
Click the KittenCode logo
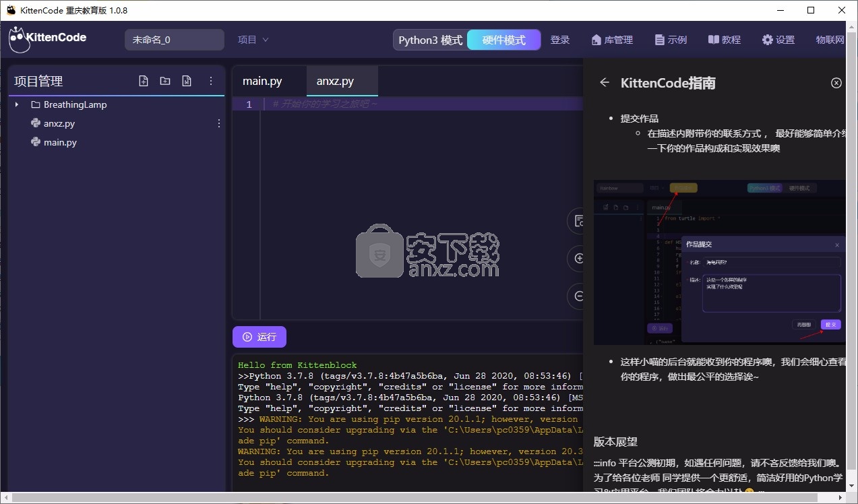point(47,39)
